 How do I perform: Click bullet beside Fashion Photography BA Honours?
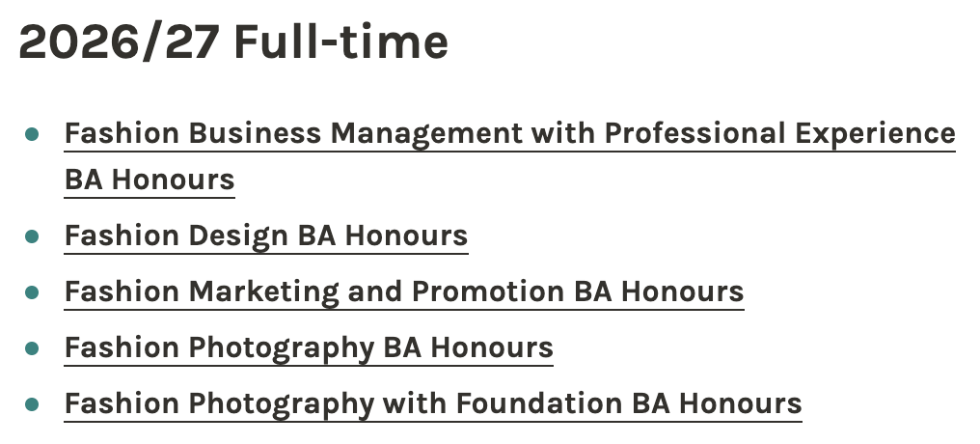pyautogui.click(x=33, y=347)
